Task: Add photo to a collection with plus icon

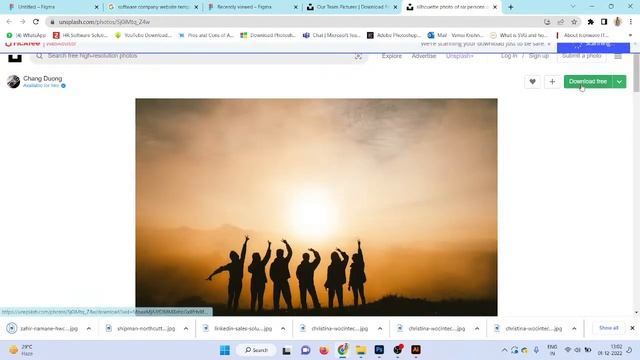Action: (x=552, y=82)
